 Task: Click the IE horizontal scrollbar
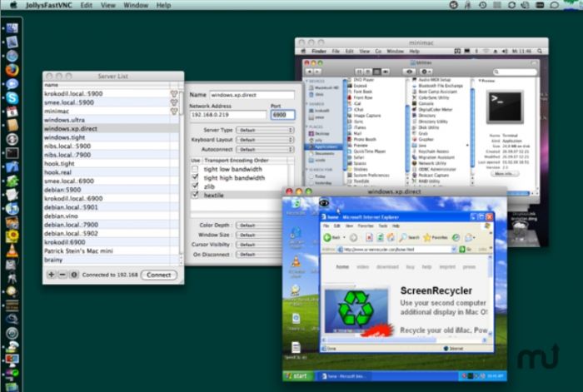[406, 340]
